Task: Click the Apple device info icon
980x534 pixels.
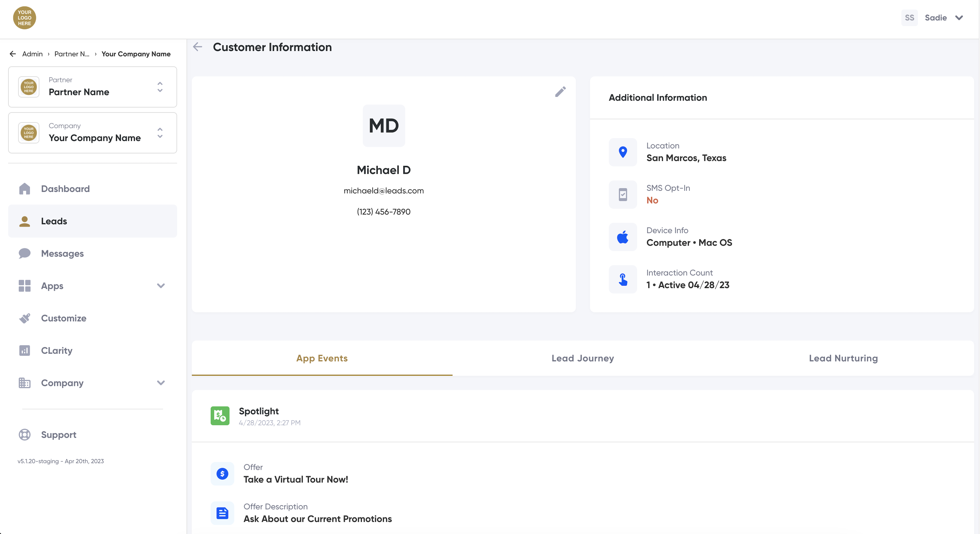Action: 623,237
